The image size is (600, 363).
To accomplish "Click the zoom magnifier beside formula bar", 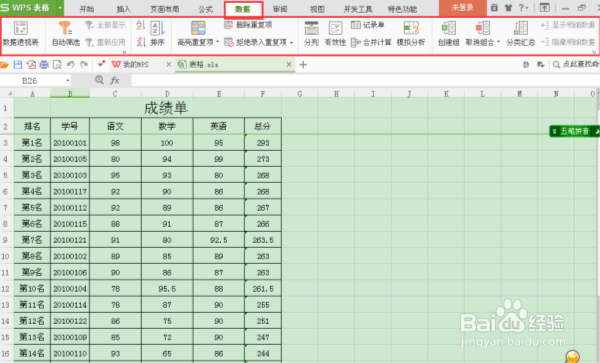I will tap(99, 80).
